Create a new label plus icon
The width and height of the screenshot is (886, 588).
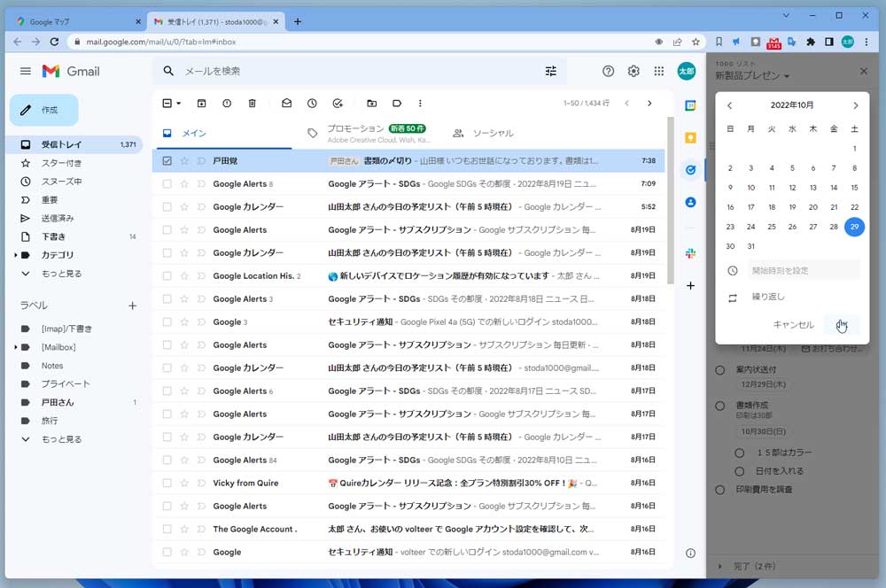(x=132, y=306)
